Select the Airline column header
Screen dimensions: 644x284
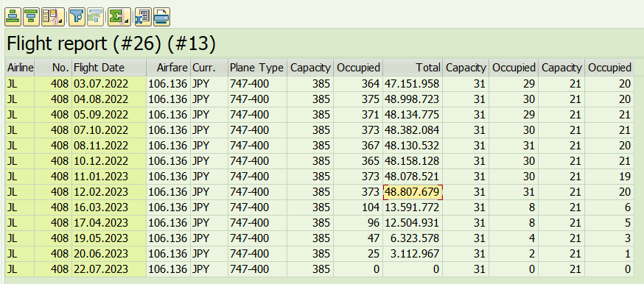20,68
